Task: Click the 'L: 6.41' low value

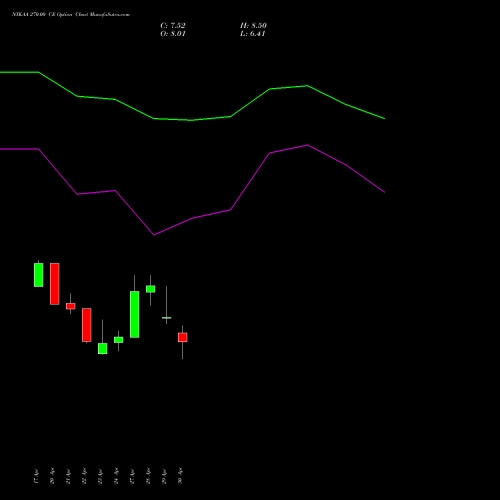Action: pyautogui.click(x=253, y=34)
